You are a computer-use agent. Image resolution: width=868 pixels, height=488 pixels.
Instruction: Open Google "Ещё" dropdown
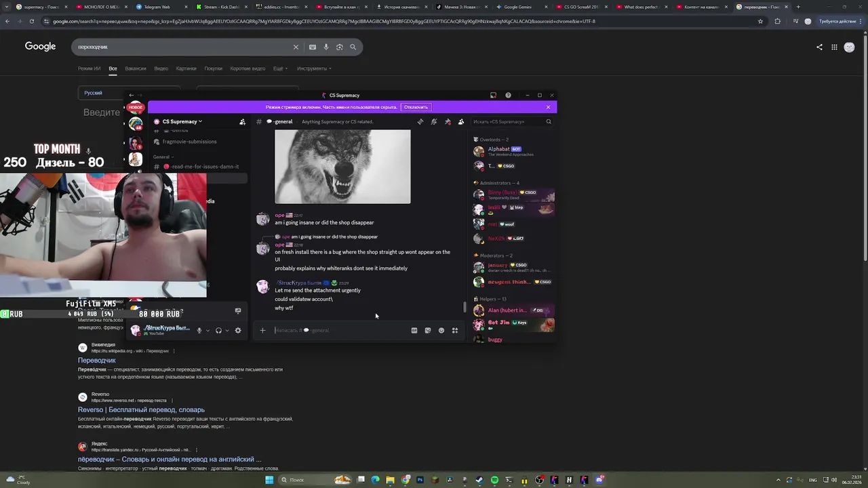click(280, 68)
